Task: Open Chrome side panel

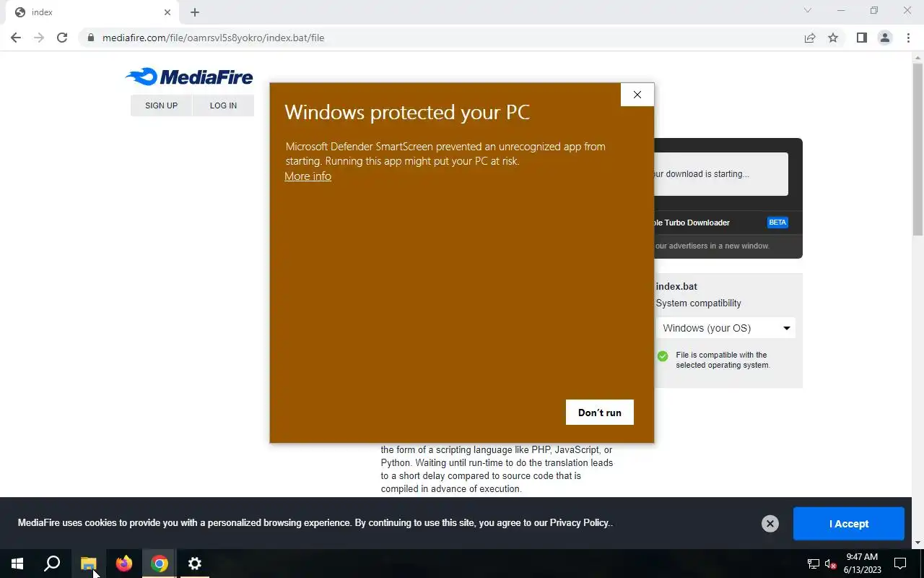Action: [861, 38]
